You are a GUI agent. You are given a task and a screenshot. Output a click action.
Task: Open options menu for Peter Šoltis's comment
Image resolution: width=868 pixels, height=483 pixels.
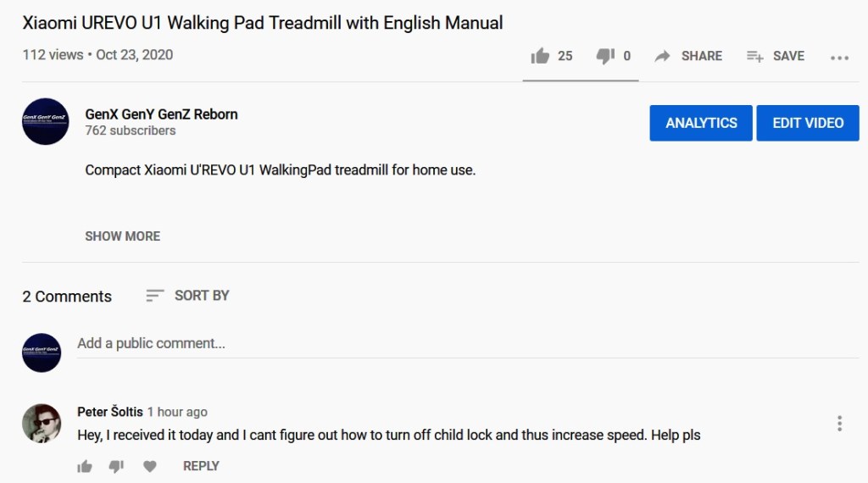pos(839,424)
